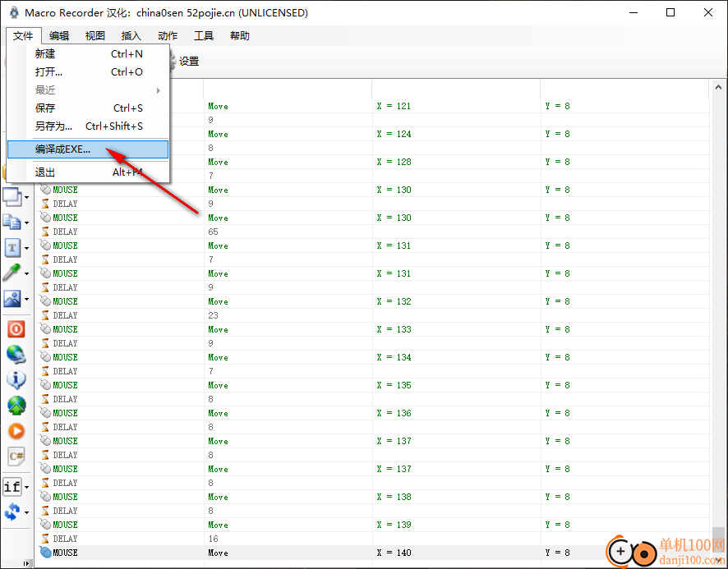Click the blue loop repeat arrows icon
The height and width of the screenshot is (569, 728).
12,512
